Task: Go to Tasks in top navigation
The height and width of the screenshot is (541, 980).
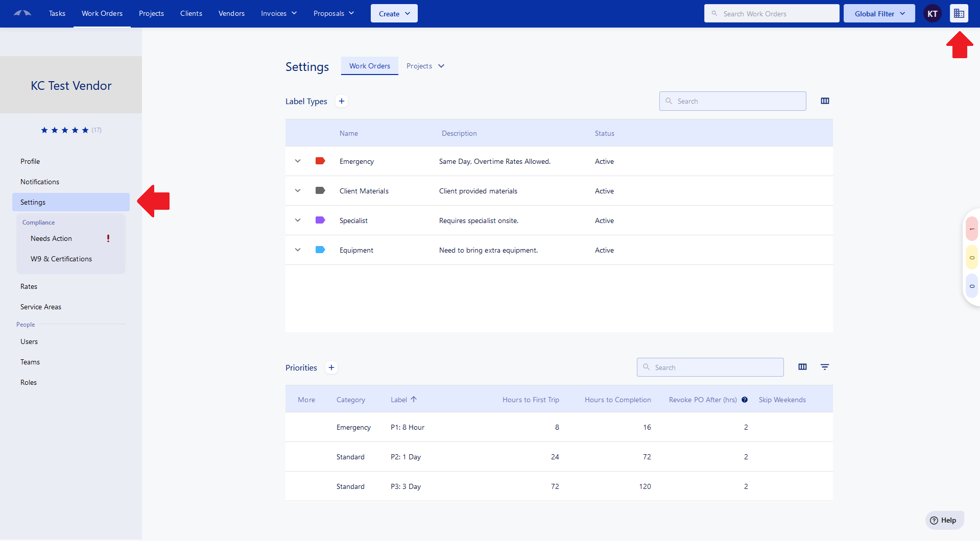Action: tap(57, 14)
